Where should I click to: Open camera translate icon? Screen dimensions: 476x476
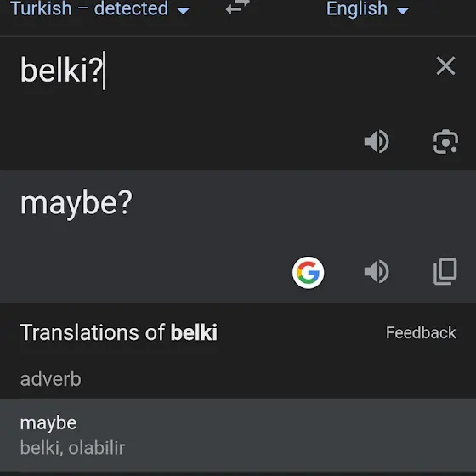(445, 141)
